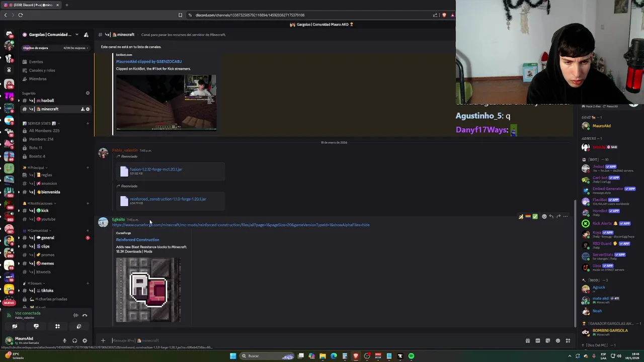Open more options on Egksito's message
Image resolution: width=644 pixels, height=362 pixels.
point(566,217)
